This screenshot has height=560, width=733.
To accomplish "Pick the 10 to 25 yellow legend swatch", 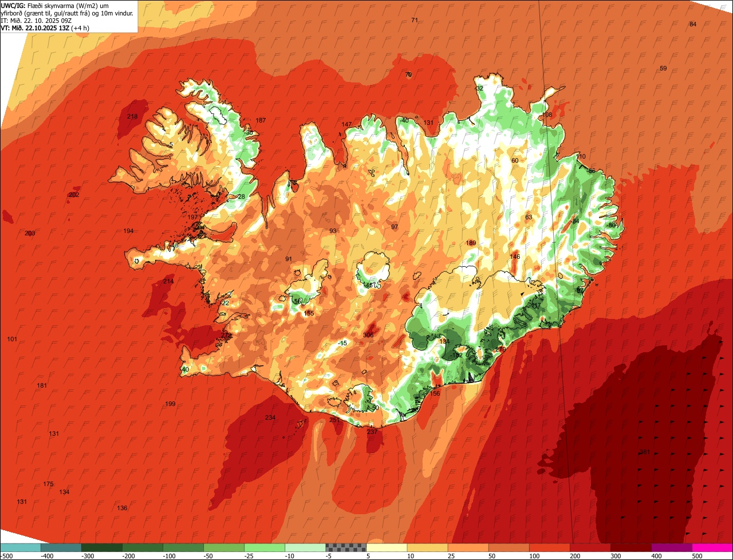I will tap(427, 547).
